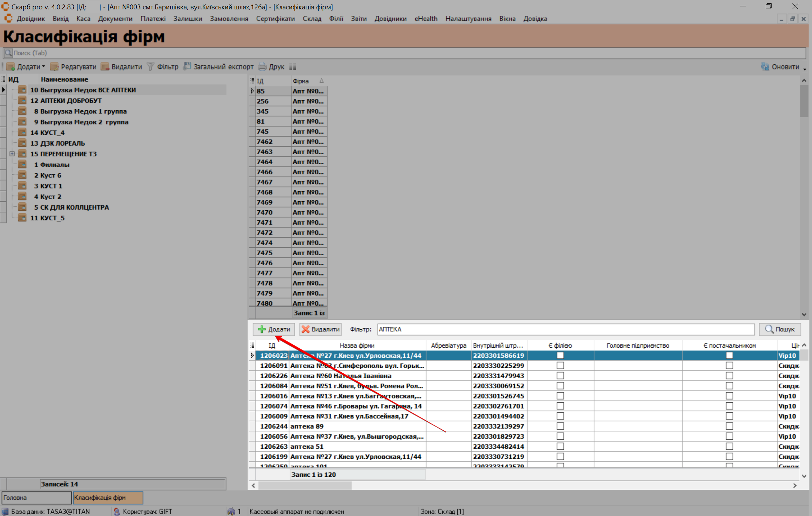This screenshot has height=516, width=812.
Task: Check Є постачальником for firm 1206023
Action: pos(729,355)
